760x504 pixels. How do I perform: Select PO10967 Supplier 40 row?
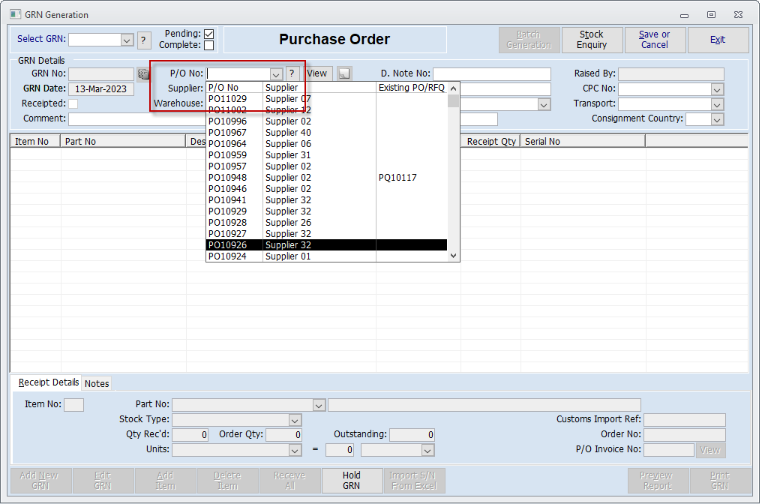[326, 132]
